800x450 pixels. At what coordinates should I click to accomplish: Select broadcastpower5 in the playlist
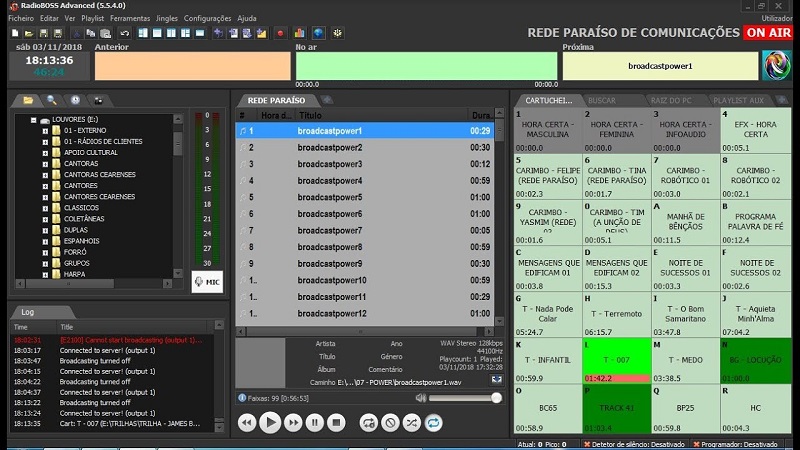pyautogui.click(x=330, y=197)
